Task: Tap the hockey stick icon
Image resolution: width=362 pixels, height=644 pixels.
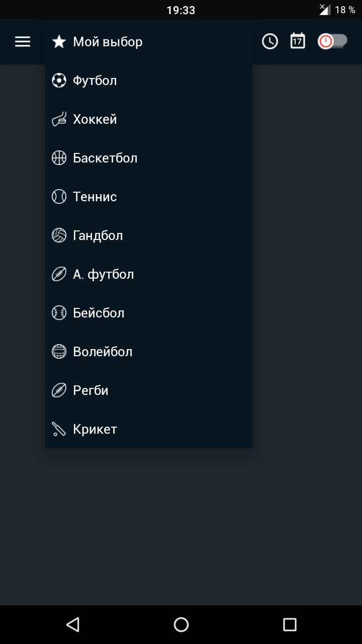Action: click(x=59, y=119)
